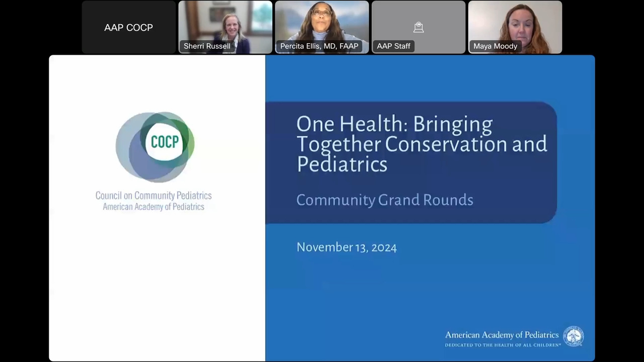Click the date 'November 13, 2024'

tap(346, 247)
